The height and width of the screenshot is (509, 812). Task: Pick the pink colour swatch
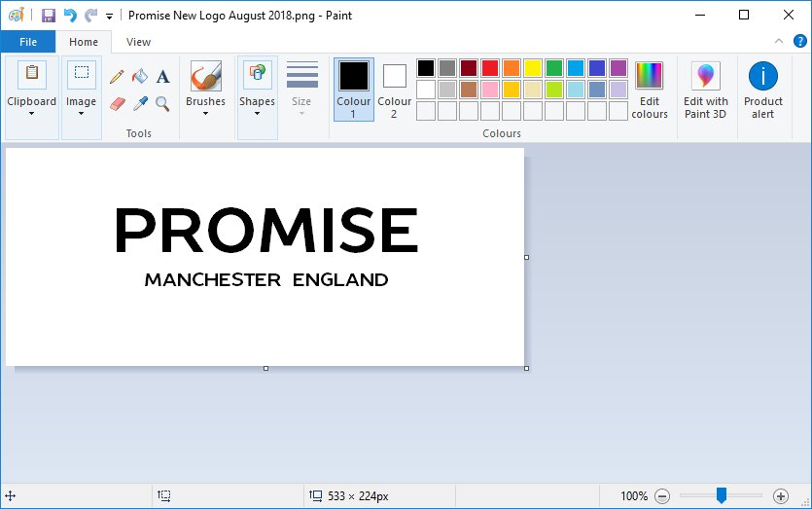pos(490,90)
